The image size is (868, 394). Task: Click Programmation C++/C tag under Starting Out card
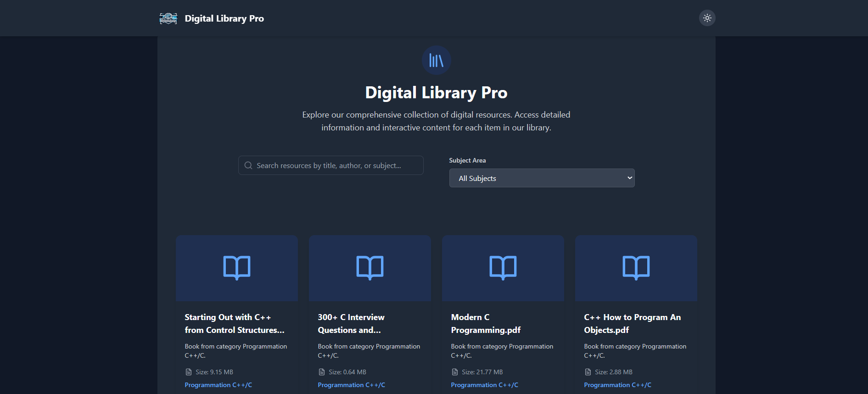click(218, 385)
